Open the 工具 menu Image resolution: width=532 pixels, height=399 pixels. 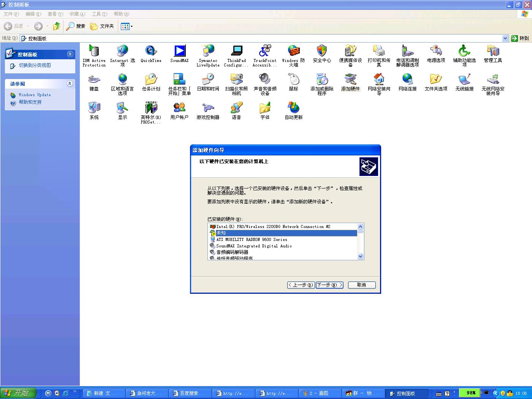(99, 14)
